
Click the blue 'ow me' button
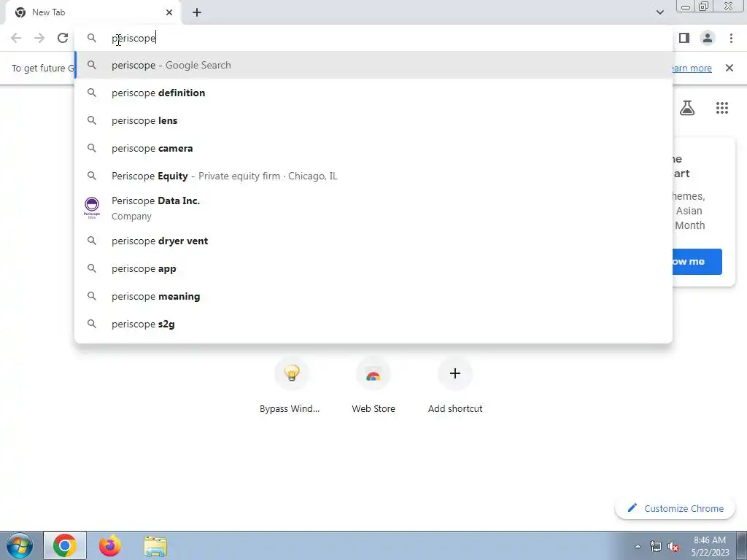click(x=697, y=262)
